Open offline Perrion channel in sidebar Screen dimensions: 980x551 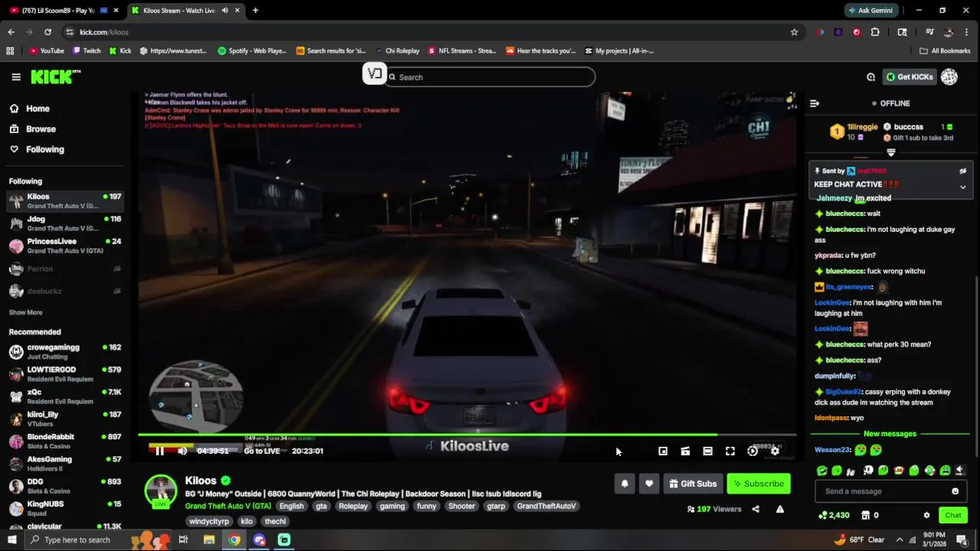(x=65, y=269)
